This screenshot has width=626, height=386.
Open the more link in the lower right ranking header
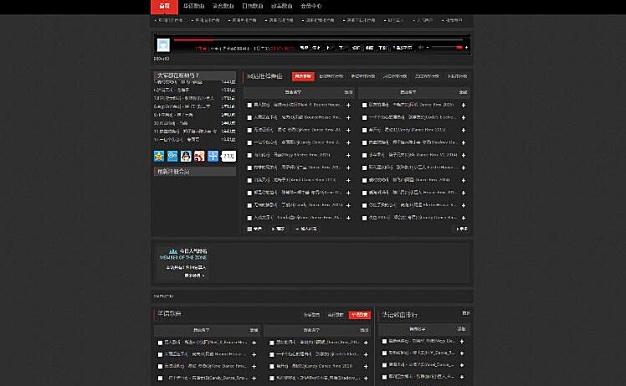click(466, 313)
